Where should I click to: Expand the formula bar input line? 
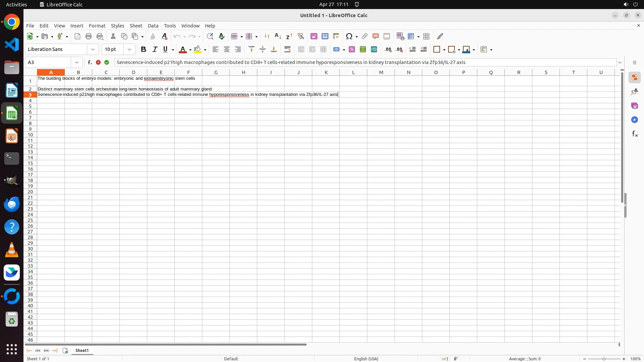coord(620,62)
